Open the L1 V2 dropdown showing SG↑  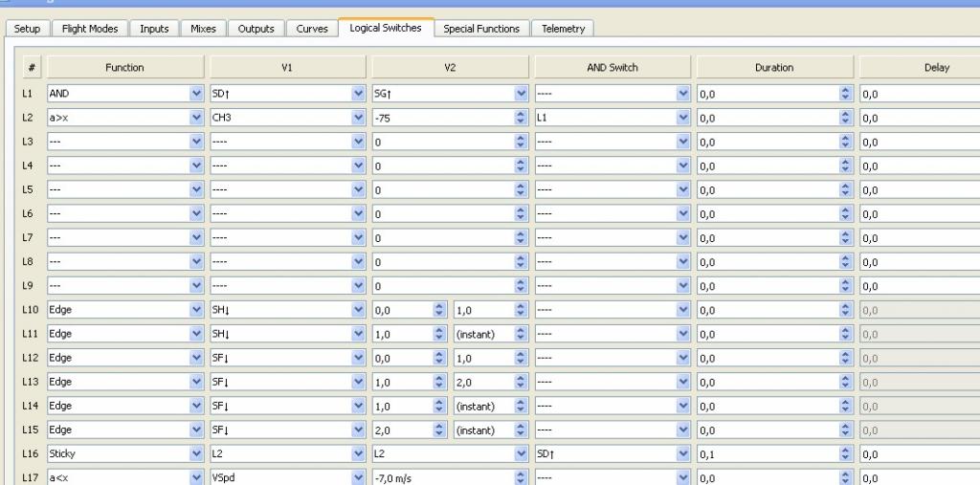(x=450, y=95)
